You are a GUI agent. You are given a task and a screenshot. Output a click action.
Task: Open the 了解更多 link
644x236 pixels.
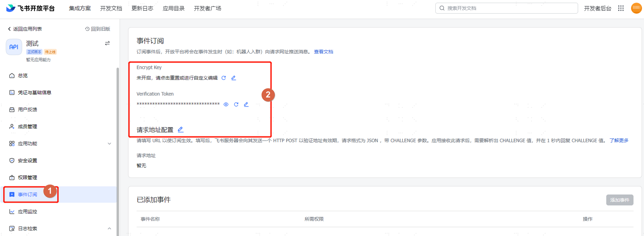[619, 141]
